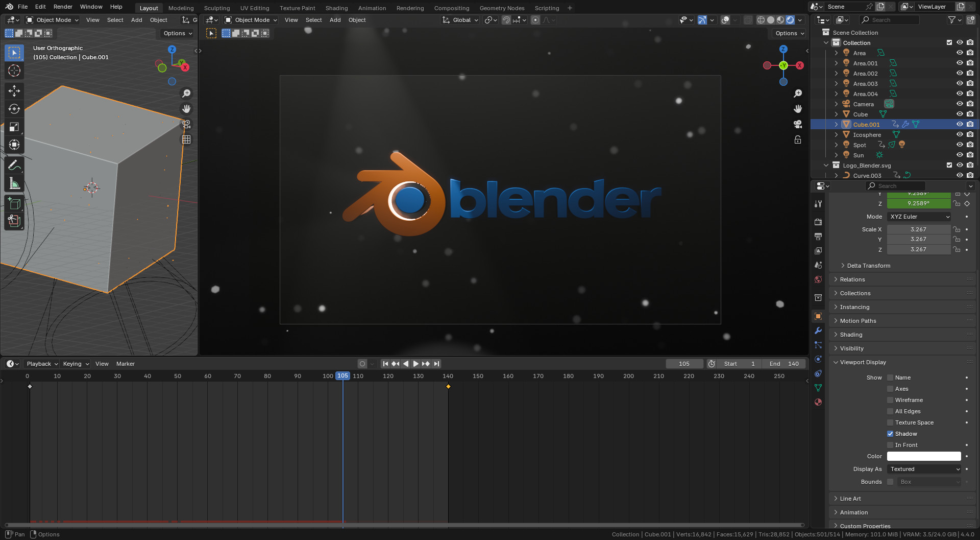Toggle camera view in main viewport
Image resolution: width=980 pixels, height=540 pixels.
click(x=798, y=124)
